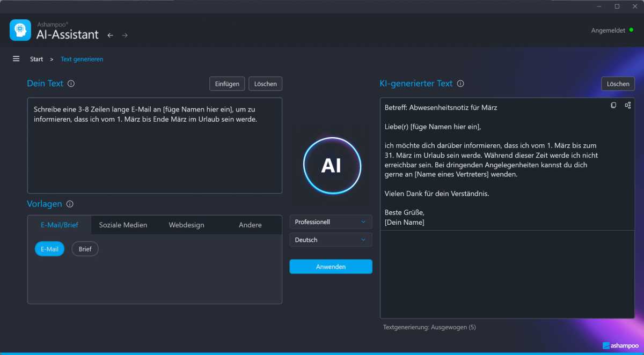Click Einfügen to paste clipboard text
The width and height of the screenshot is (644, 355).
pos(226,84)
